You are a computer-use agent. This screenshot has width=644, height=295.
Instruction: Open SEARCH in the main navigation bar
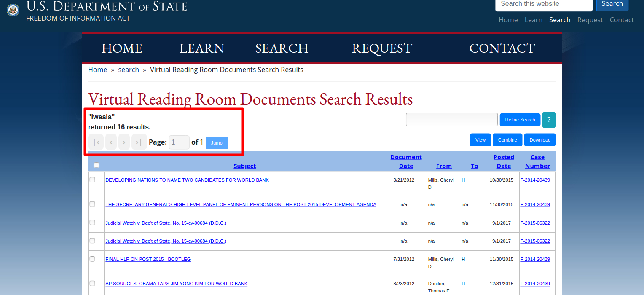(282, 48)
